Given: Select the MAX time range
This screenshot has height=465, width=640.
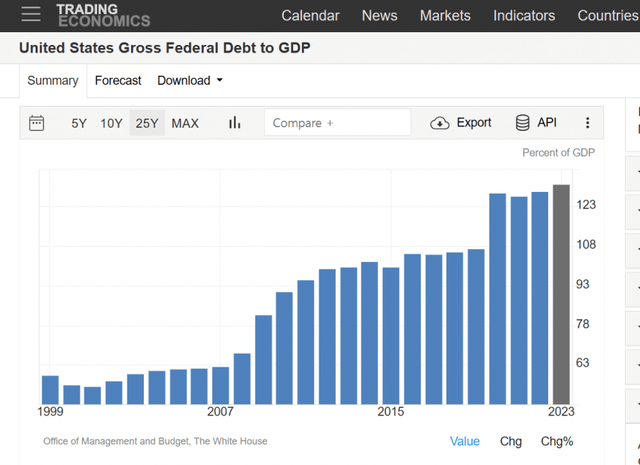Looking at the screenshot, I should pyautogui.click(x=185, y=123).
